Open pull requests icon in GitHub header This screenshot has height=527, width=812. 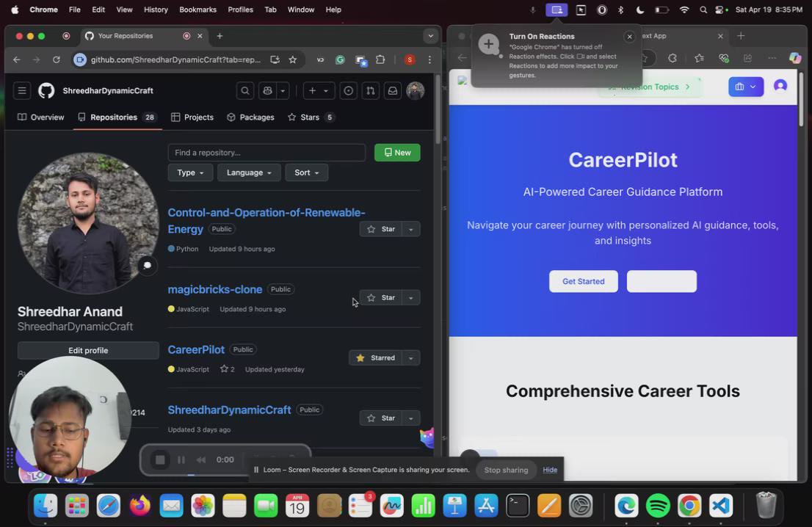371,90
